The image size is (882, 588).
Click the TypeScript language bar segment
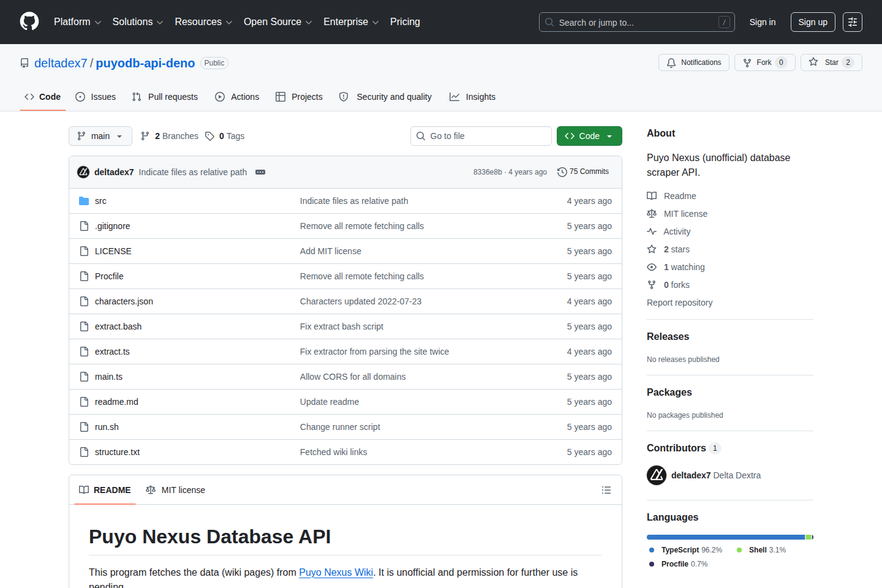[x=725, y=537]
